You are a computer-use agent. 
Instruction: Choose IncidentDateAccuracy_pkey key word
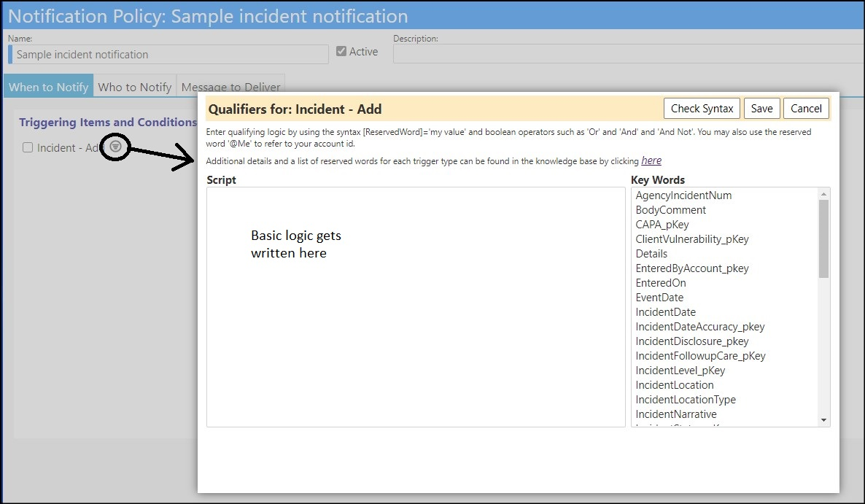tap(700, 327)
